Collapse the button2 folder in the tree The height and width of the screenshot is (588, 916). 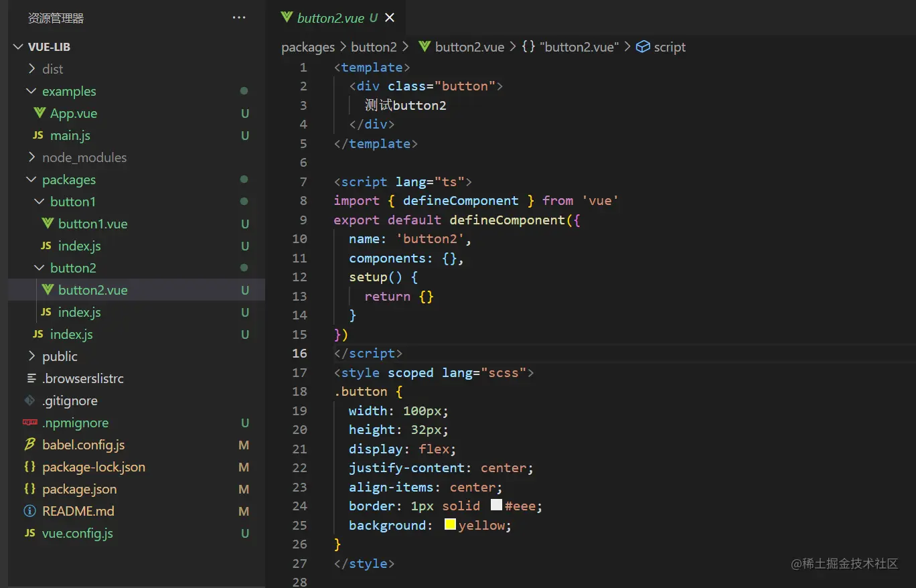tap(40, 268)
